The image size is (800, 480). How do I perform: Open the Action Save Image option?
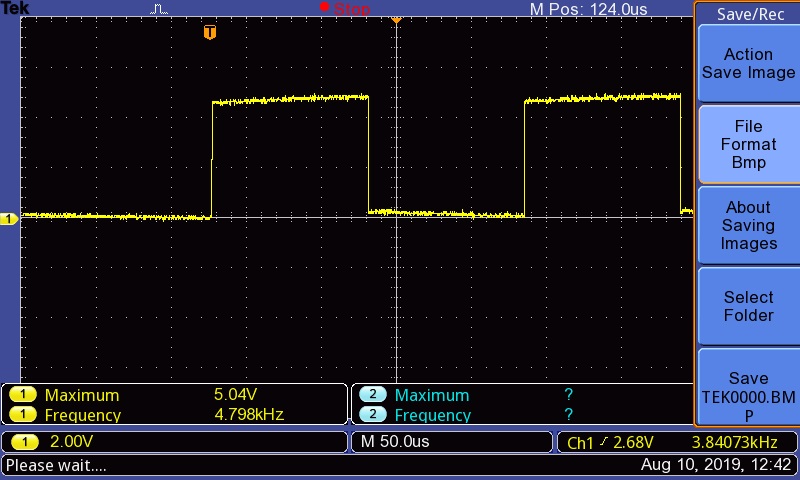[748, 64]
